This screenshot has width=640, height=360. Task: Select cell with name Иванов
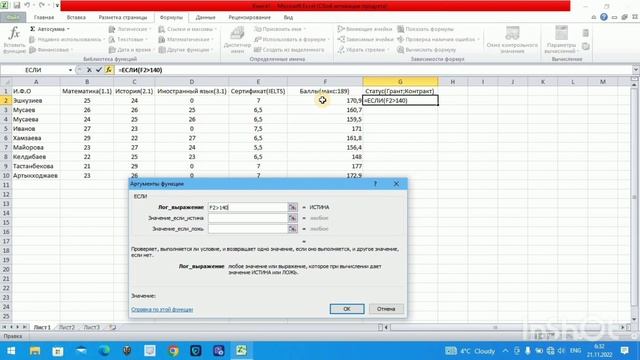36,129
